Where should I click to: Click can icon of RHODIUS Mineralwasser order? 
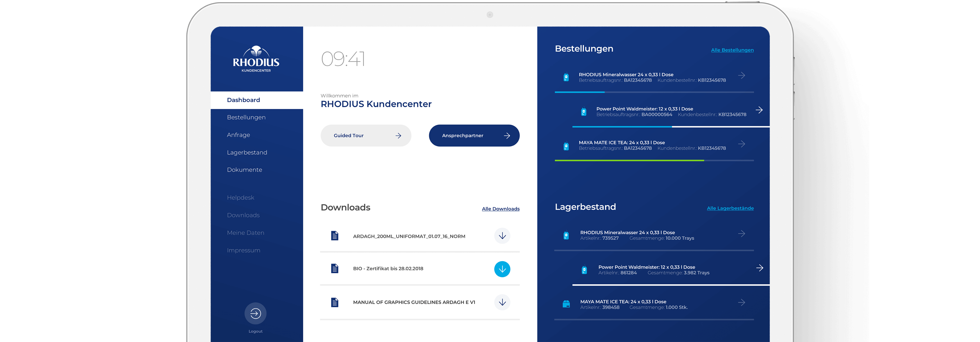point(566,77)
